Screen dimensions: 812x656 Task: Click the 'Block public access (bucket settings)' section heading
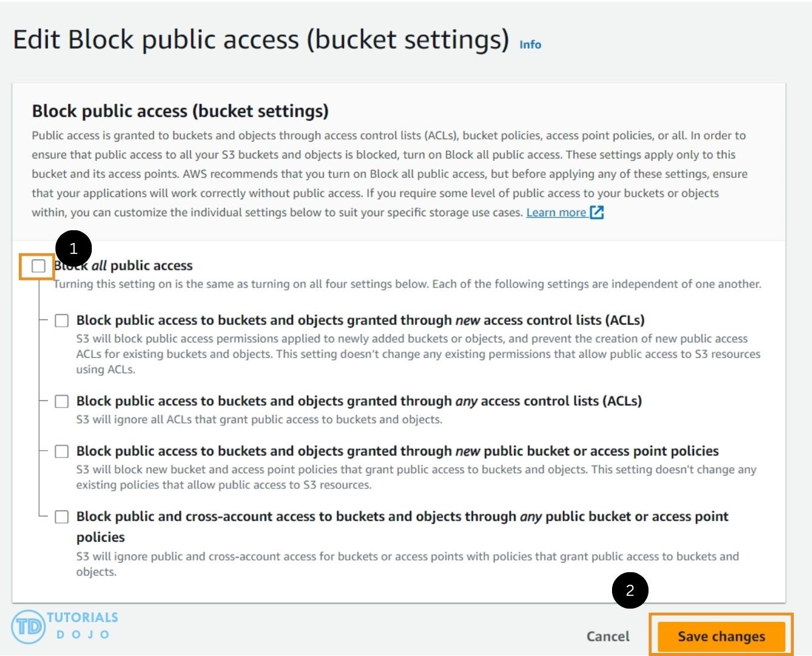[x=180, y=111]
